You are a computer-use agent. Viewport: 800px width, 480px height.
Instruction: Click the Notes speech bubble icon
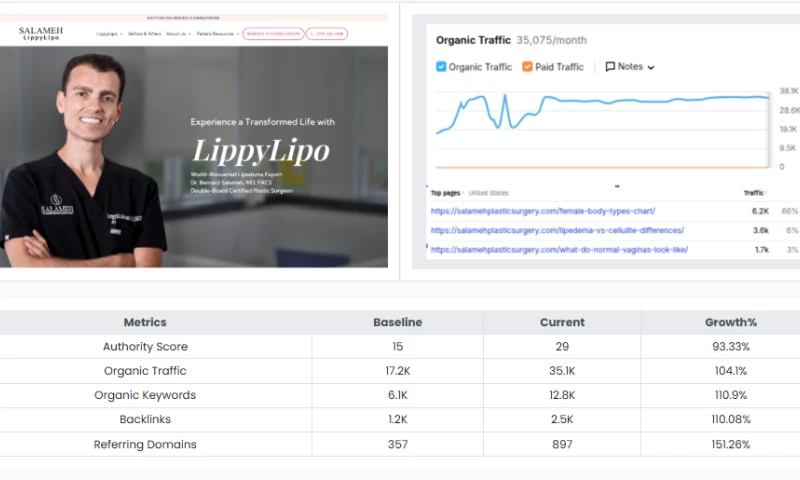[610, 67]
